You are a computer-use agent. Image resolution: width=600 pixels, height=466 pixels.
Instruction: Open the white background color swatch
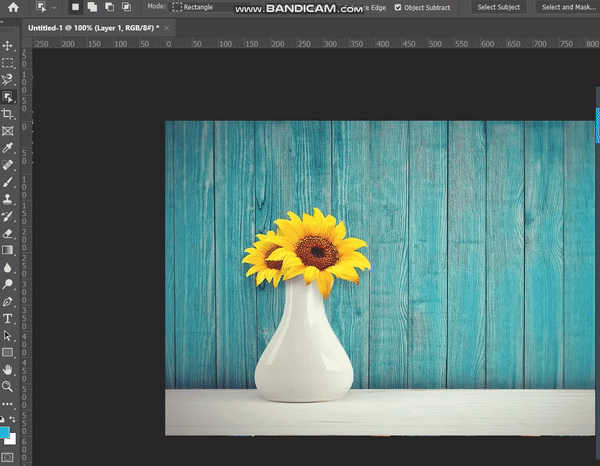click(x=12, y=440)
